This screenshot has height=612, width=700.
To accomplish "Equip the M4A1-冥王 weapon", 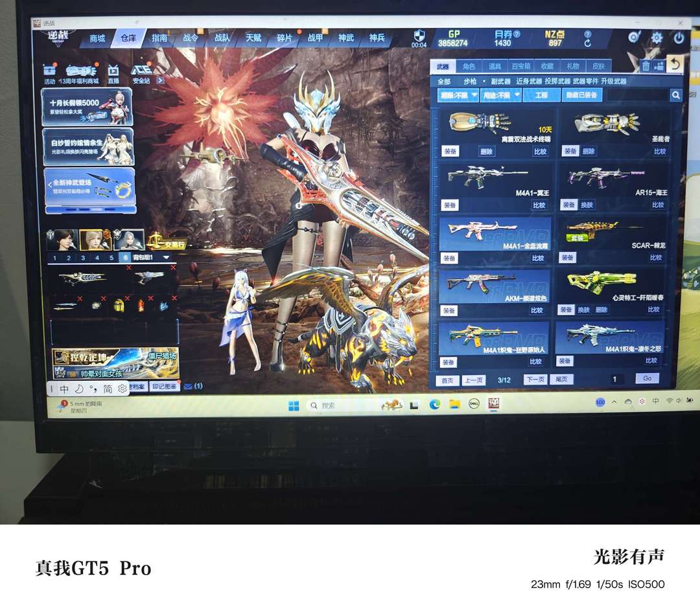I will pyautogui.click(x=450, y=205).
